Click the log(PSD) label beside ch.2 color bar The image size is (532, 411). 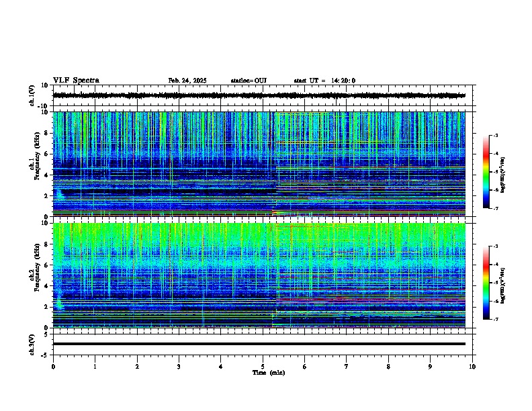(502, 285)
